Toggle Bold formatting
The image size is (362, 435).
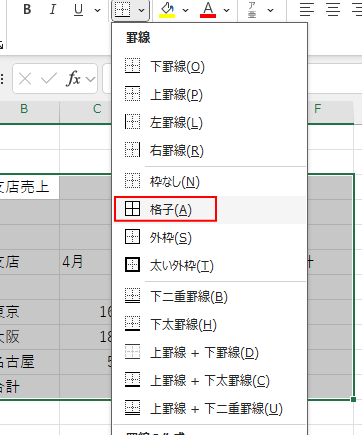(x=27, y=10)
